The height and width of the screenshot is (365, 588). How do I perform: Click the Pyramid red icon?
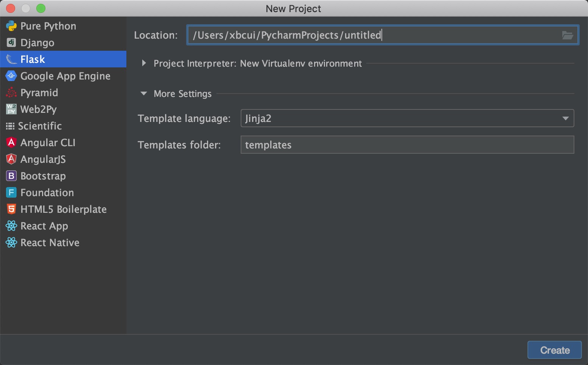pyautogui.click(x=11, y=93)
